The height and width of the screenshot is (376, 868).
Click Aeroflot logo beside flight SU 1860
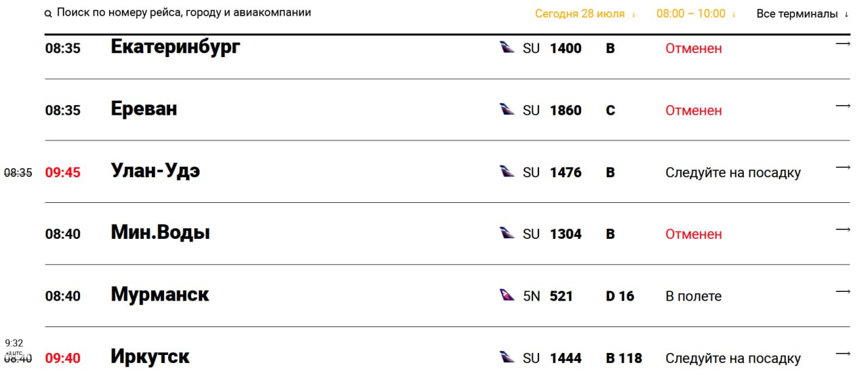507,109
